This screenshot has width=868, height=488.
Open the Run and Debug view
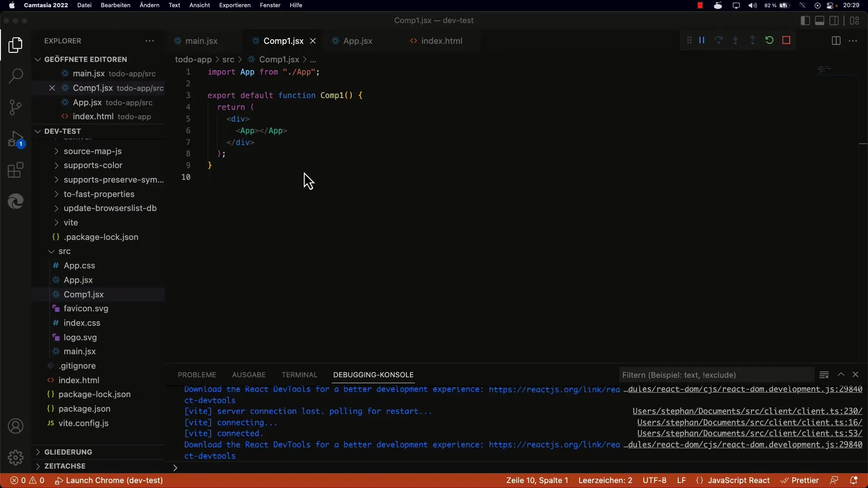[x=16, y=139]
